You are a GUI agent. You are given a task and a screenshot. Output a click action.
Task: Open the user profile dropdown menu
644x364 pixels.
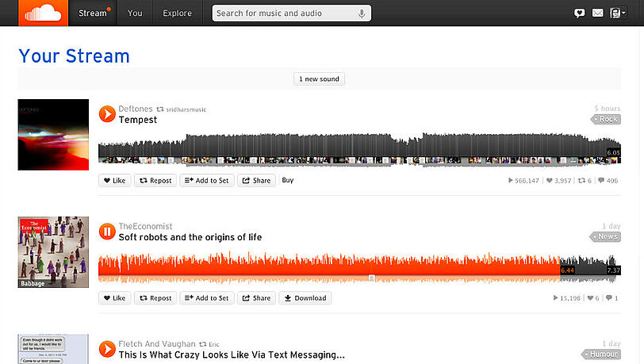617,13
